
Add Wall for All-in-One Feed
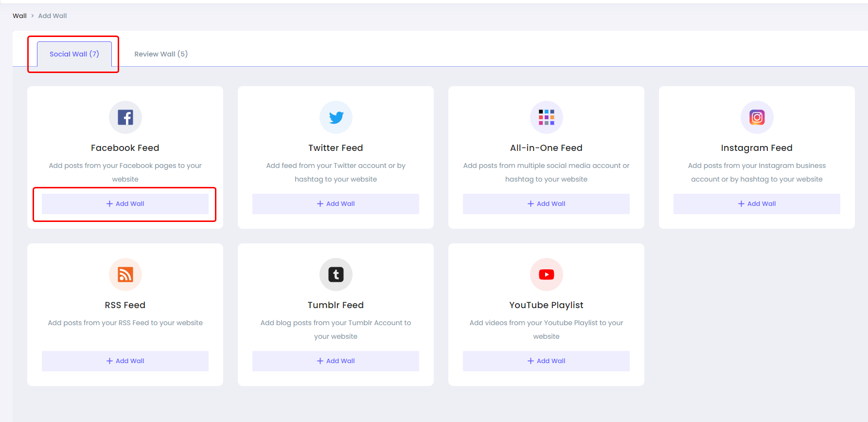point(547,204)
